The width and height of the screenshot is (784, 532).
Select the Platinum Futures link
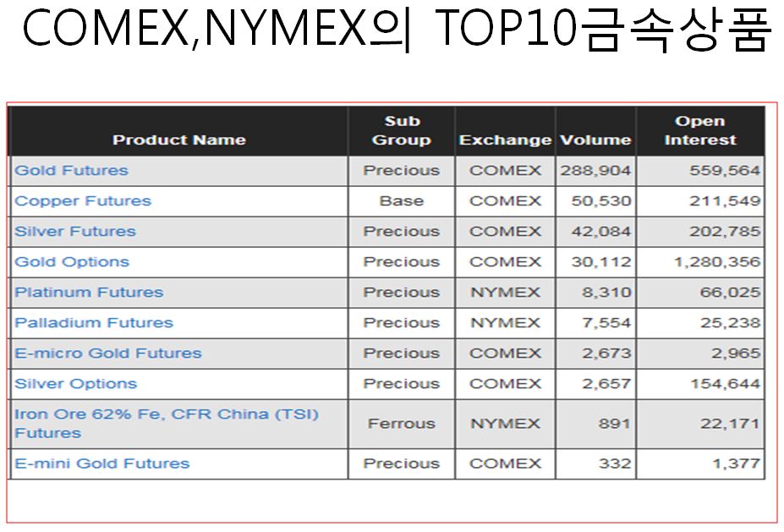point(89,293)
